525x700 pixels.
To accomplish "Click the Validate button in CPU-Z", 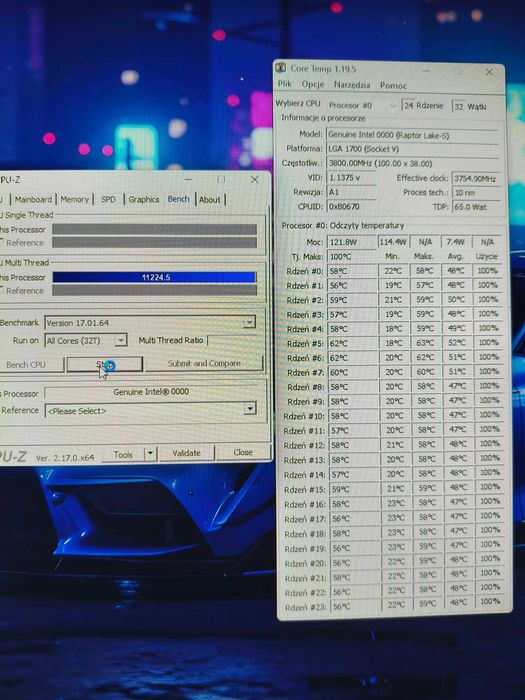I will (x=187, y=453).
